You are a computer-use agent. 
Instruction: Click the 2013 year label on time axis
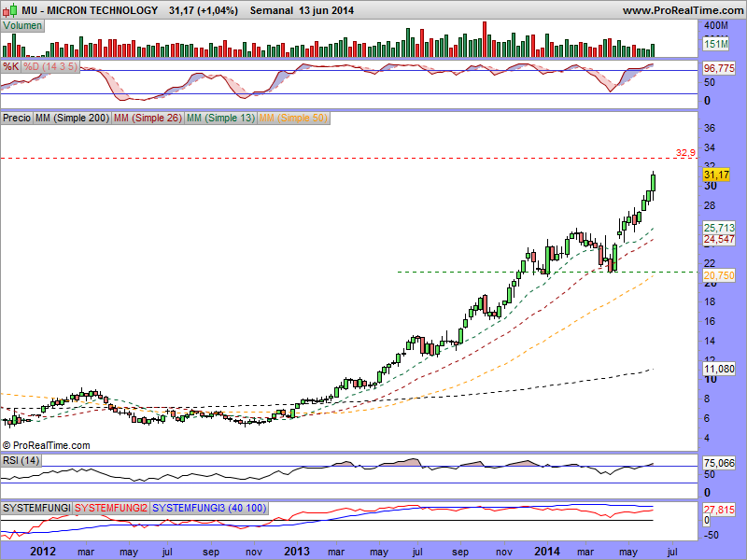[x=297, y=552]
